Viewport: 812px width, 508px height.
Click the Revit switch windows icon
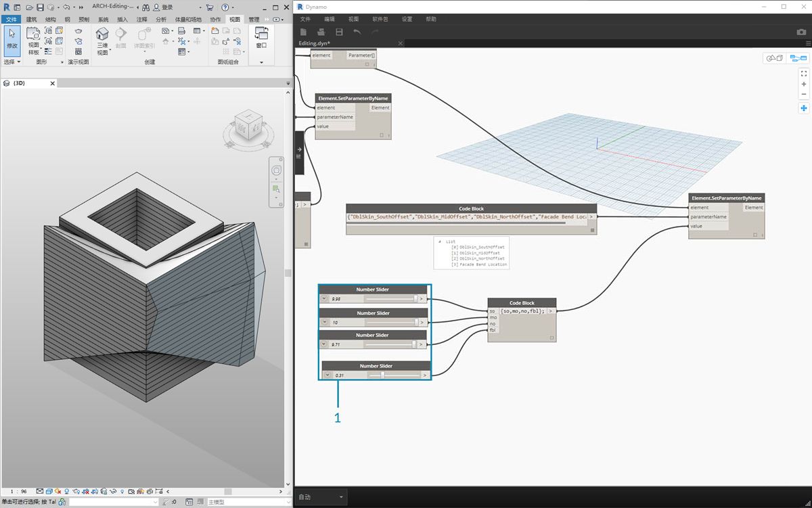point(261,34)
